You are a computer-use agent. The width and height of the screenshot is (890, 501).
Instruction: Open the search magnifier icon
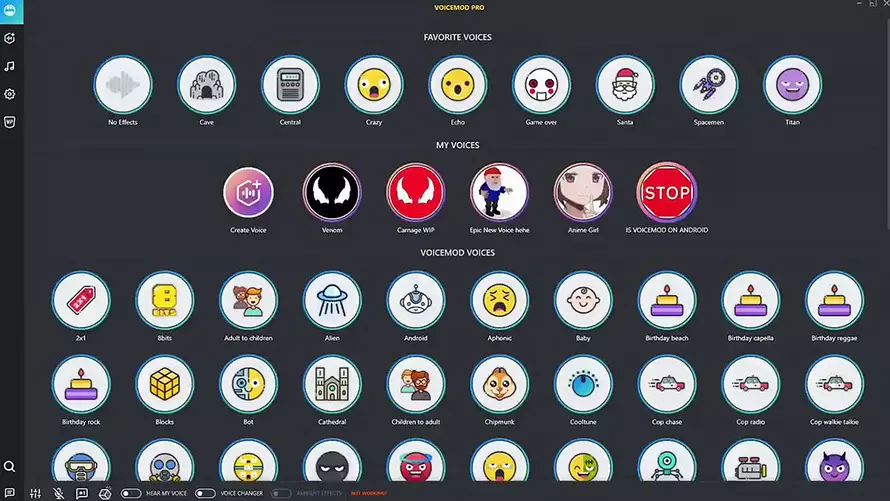tap(10, 466)
